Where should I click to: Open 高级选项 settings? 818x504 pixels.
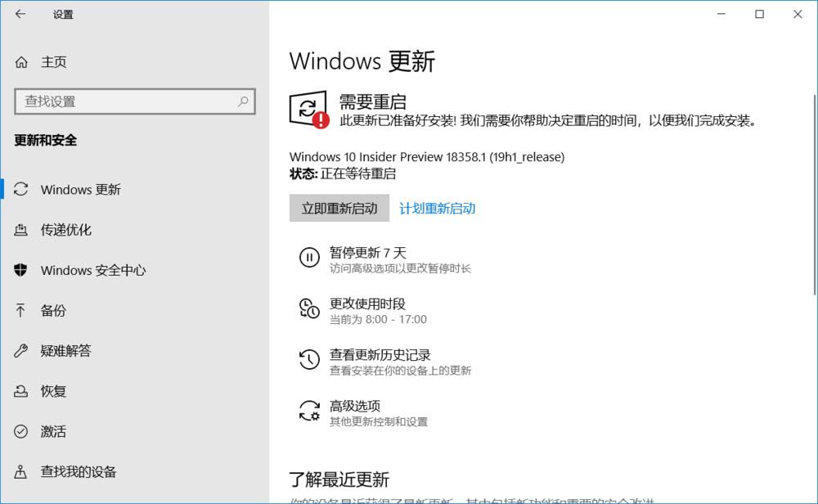pos(355,406)
